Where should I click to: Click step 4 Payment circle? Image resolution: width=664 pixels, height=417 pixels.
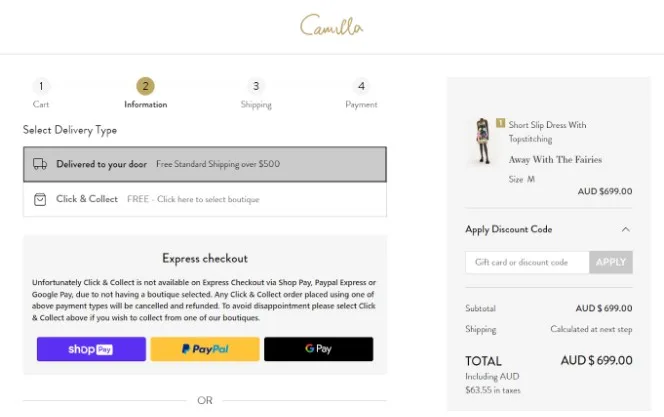click(x=361, y=87)
